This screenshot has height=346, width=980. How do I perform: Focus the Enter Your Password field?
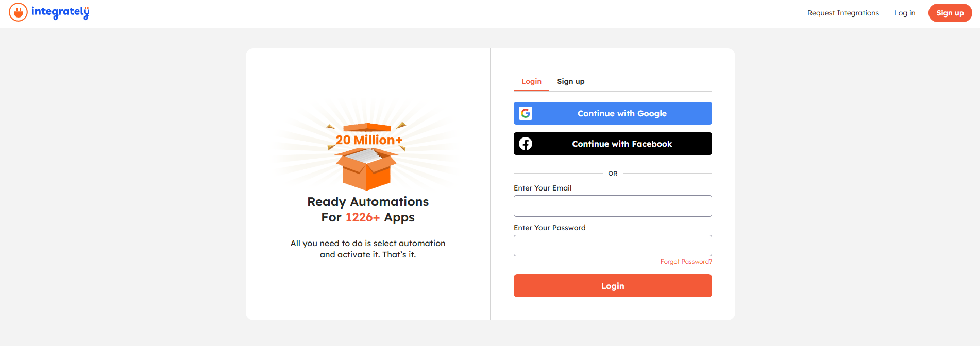point(613,246)
